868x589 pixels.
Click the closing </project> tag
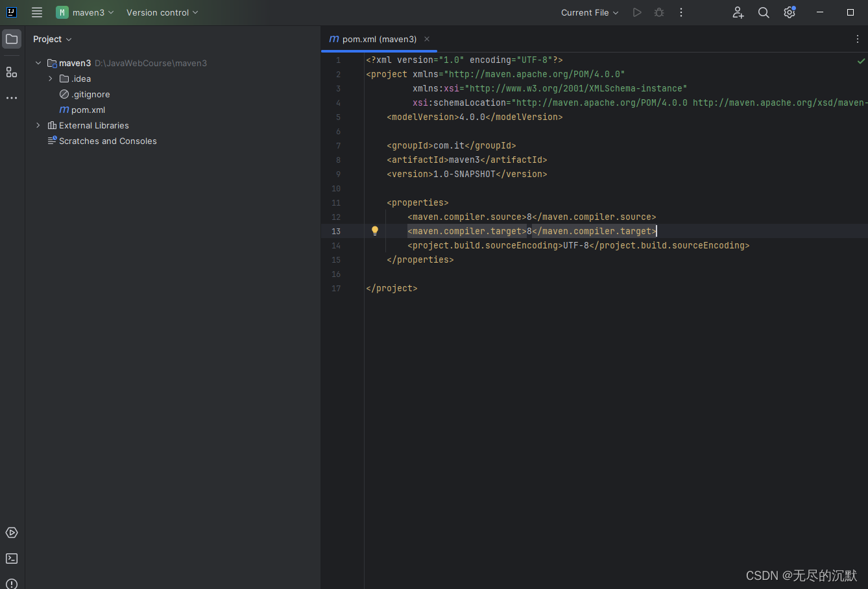[x=392, y=288]
